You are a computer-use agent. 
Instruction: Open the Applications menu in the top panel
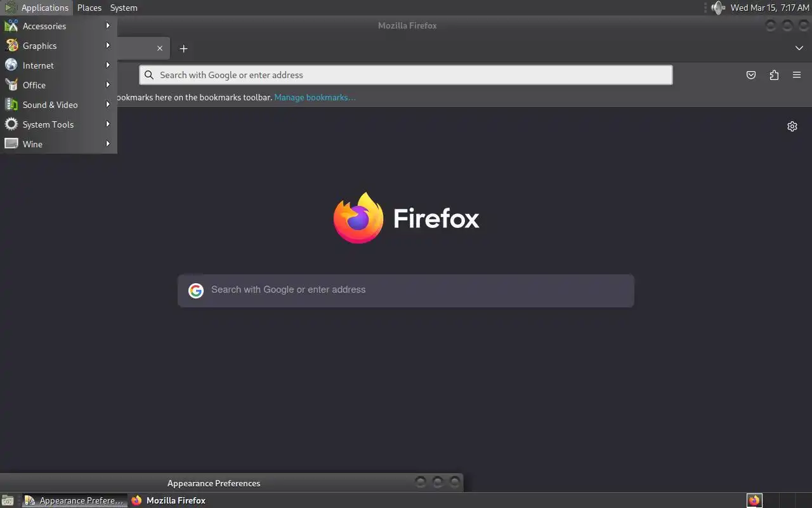(x=37, y=8)
